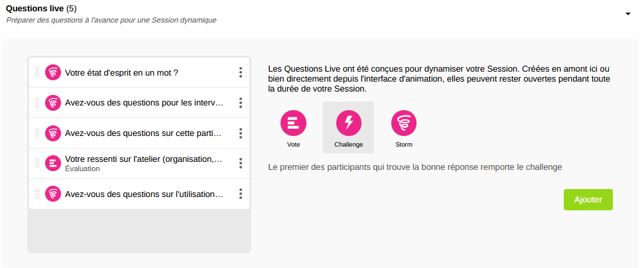This screenshot has height=268, width=644.
Task: Click storm icon beside 'questions sur cette parti…'
Action: click(x=53, y=133)
